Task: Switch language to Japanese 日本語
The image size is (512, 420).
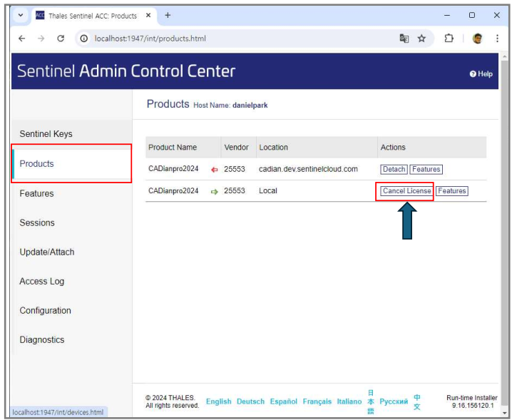Action: point(371,401)
